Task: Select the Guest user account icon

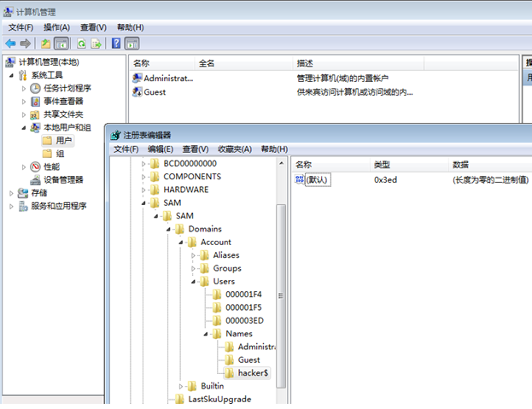Action: (137, 92)
